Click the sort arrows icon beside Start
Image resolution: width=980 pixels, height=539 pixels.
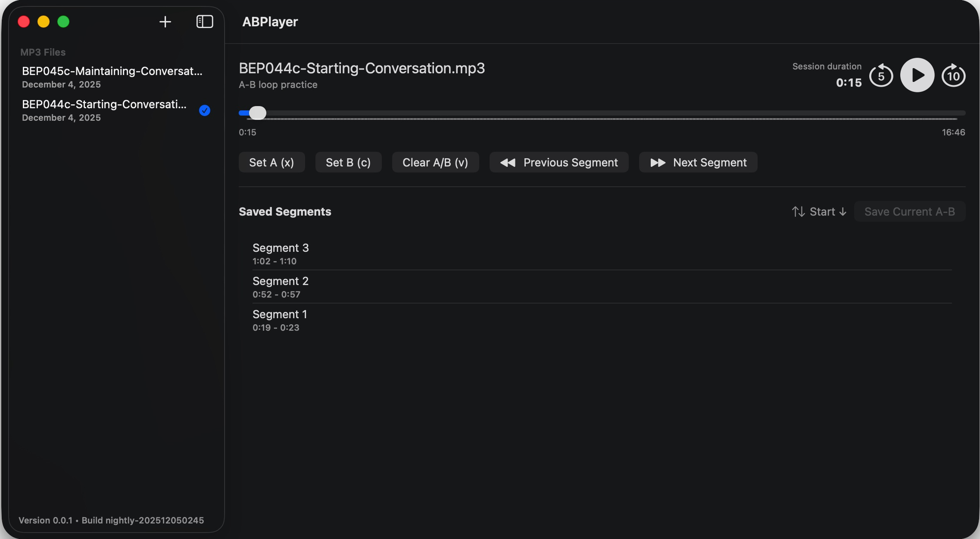tap(798, 211)
